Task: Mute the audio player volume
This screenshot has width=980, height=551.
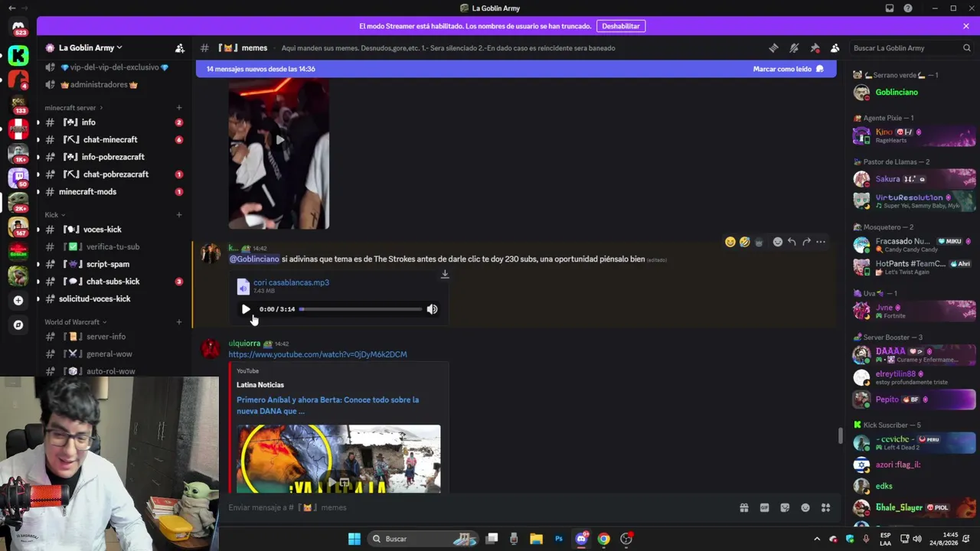Action: click(433, 309)
